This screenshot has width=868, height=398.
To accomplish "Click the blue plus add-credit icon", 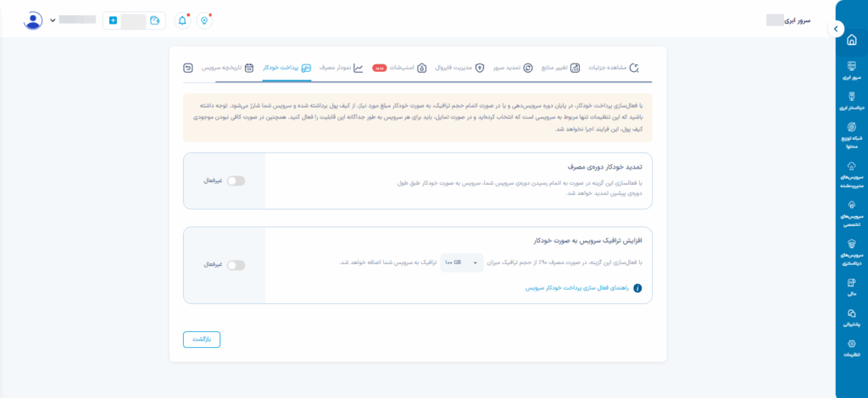I will [x=113, y=20].
